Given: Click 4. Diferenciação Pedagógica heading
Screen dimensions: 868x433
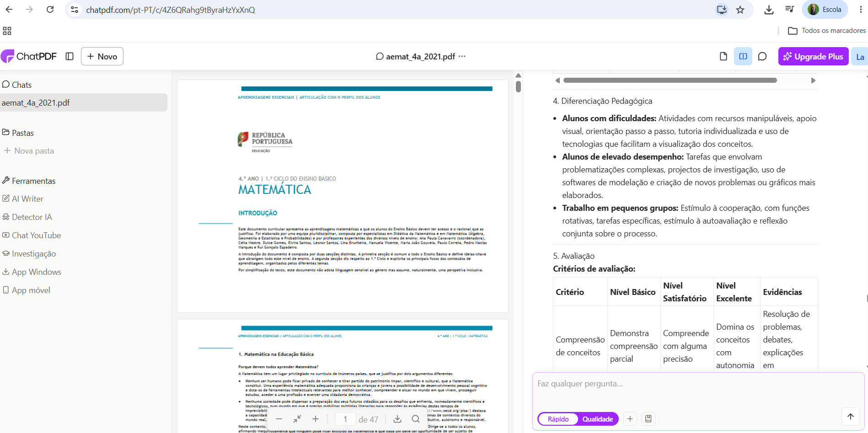Looking at the screenshot, I should tap(602, 101).
